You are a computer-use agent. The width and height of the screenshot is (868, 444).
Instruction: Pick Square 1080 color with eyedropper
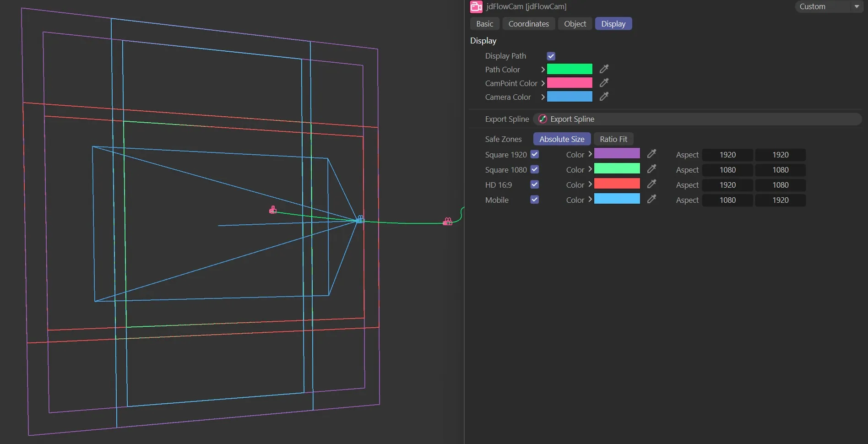click(651, 169)
